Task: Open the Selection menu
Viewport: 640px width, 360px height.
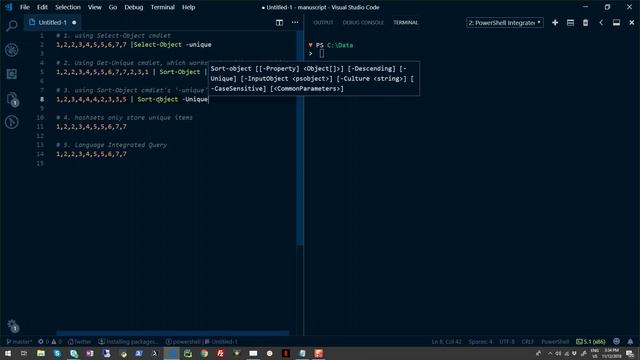Action: click(68, 7)
